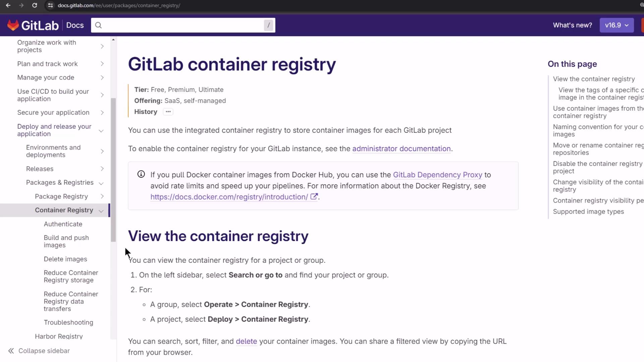Open the v16.9 version dropdown
644x362 pixels.
[x=616, y=25]
